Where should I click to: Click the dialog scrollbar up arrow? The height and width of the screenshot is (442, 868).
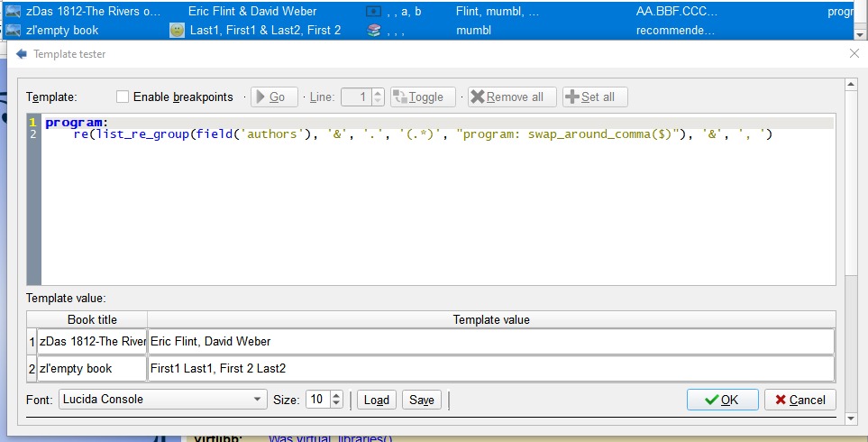point(852,84)
